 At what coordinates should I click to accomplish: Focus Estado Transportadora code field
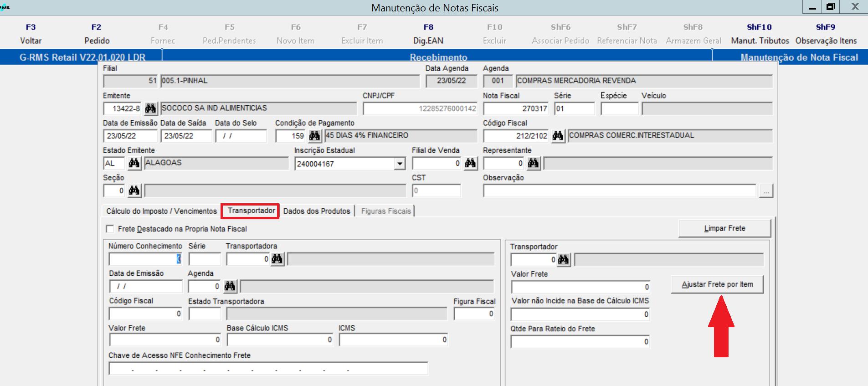(x=205, y=314)
